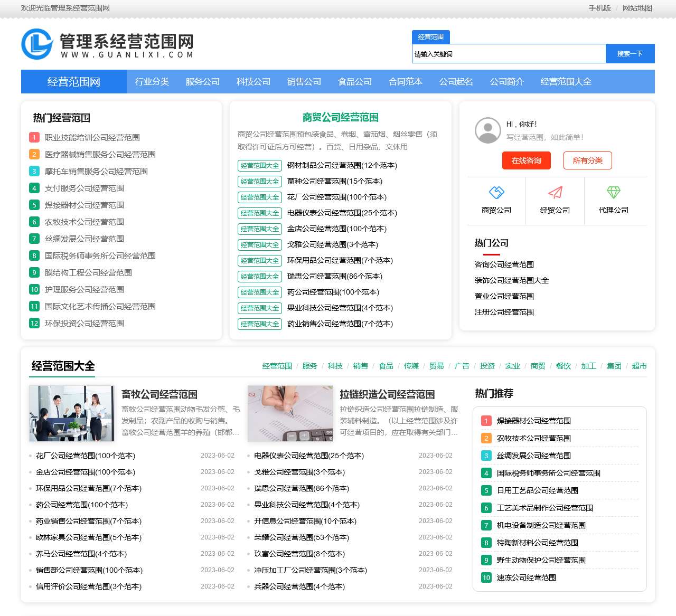Click the red number 1 badge in 热门推荐
The width and height of the screenshot is (676, 616).
coord(485,421)
